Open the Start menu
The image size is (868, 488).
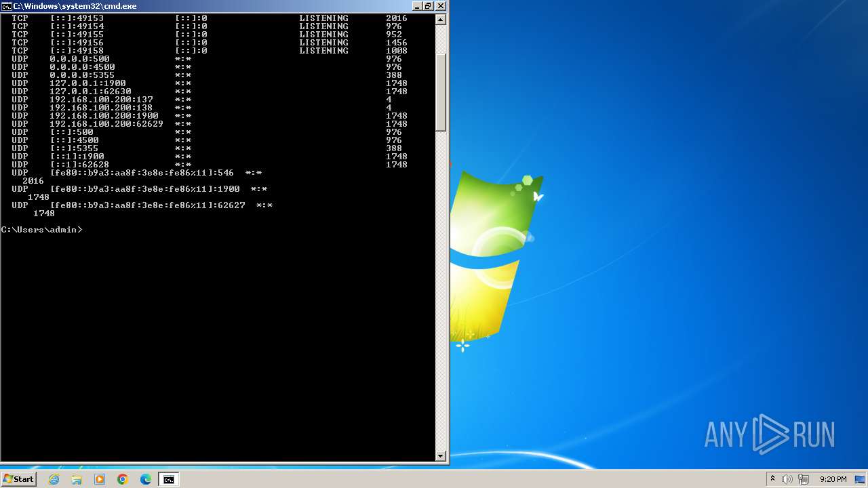[18, 479]
